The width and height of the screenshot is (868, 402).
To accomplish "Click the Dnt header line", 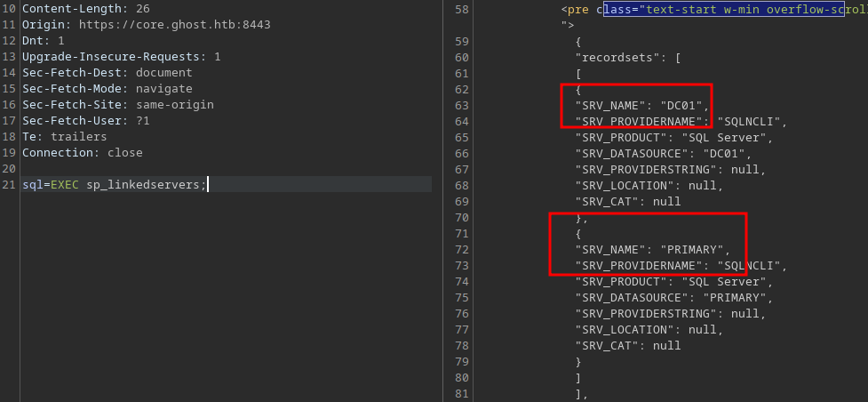I will pos(43,41).
